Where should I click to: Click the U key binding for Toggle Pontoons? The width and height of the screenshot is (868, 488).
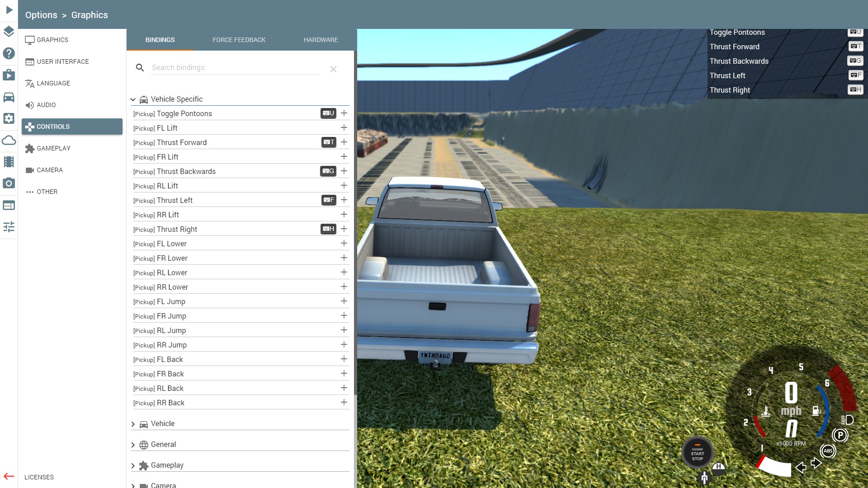(329, 113)
